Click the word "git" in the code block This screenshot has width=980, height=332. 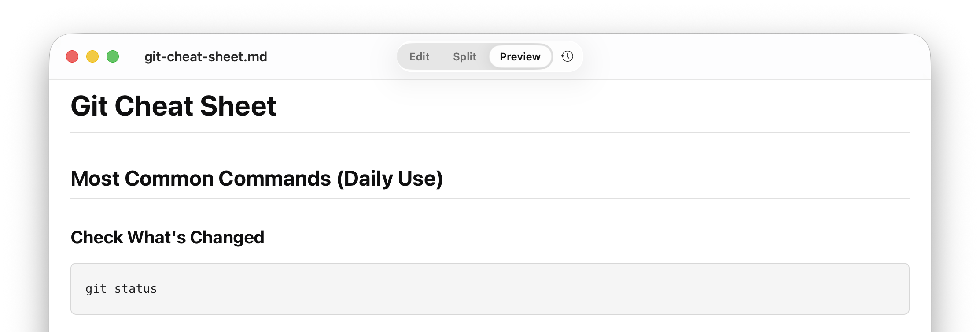[x=96, y=289]
